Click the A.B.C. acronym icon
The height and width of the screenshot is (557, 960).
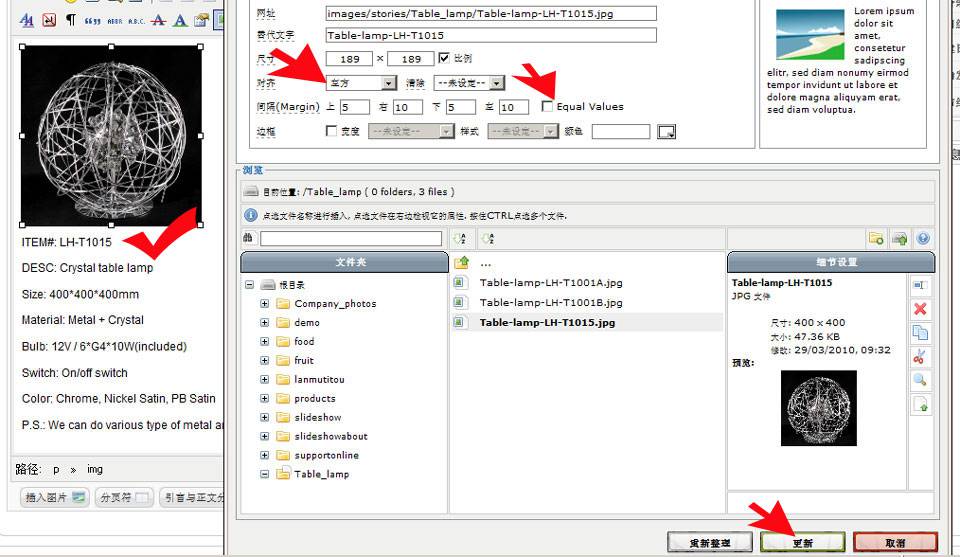(x=136, y=21)
